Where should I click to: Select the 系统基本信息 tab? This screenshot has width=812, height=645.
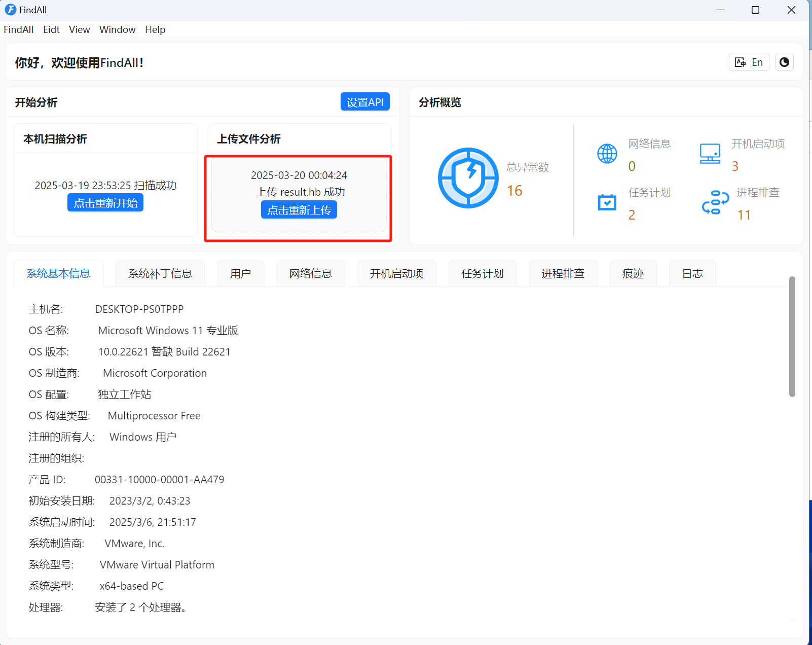[58, 274]
